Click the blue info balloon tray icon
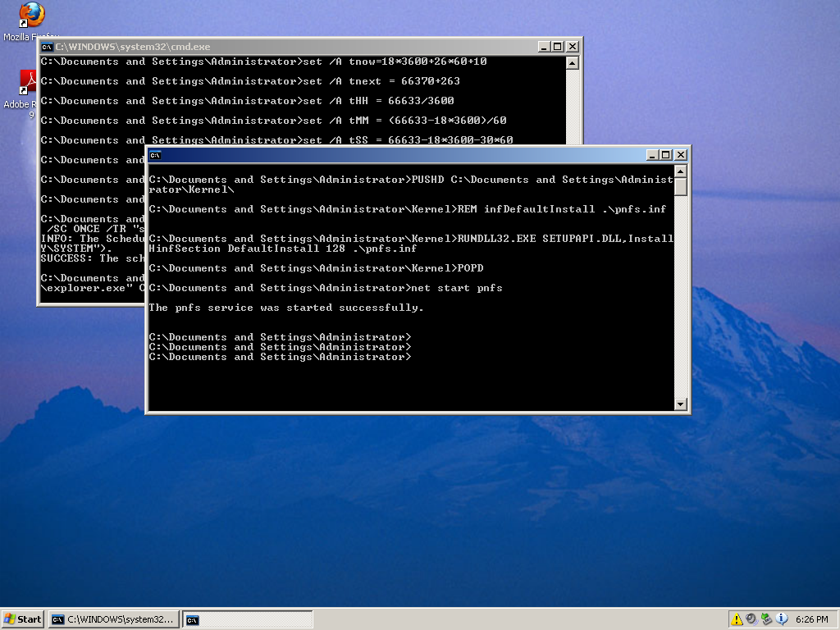This screenshot has width=840, height=630. tap(781, 619)
